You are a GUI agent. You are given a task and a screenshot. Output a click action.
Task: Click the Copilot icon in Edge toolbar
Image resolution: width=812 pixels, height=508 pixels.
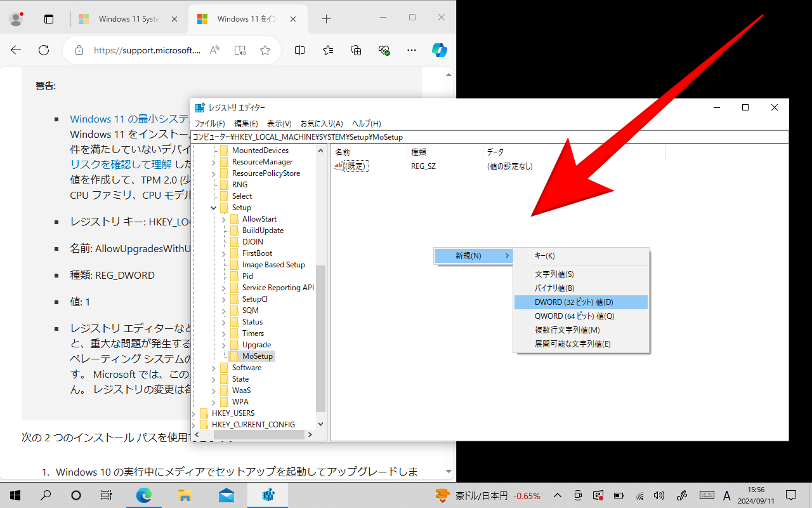pyautogui.click(x=440, y=50)
